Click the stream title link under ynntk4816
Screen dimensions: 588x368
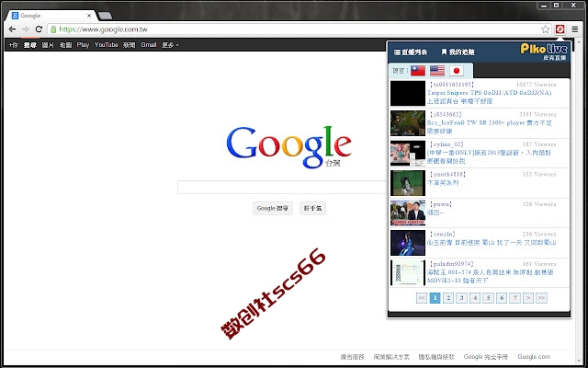coord(443,183)
